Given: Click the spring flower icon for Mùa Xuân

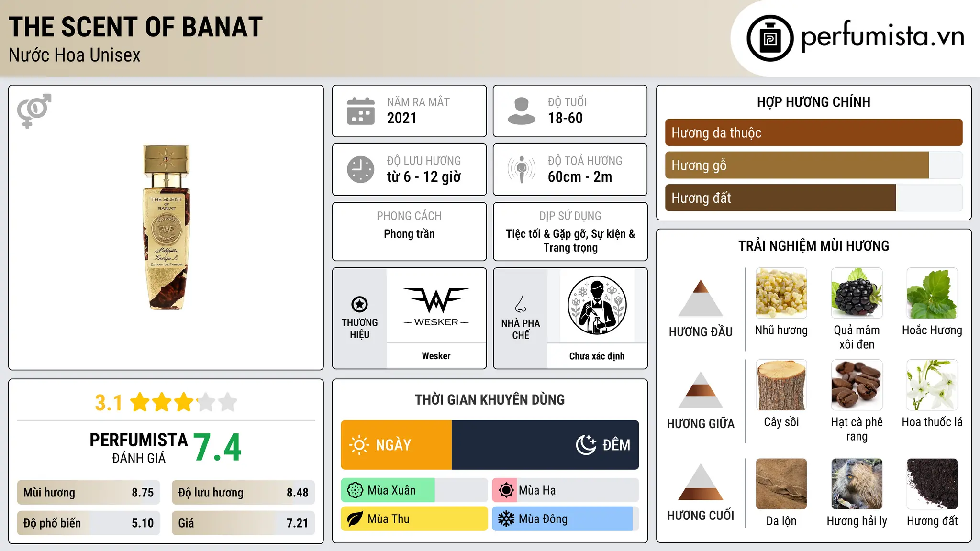Looking at the screenshot, I should [355, 490].
